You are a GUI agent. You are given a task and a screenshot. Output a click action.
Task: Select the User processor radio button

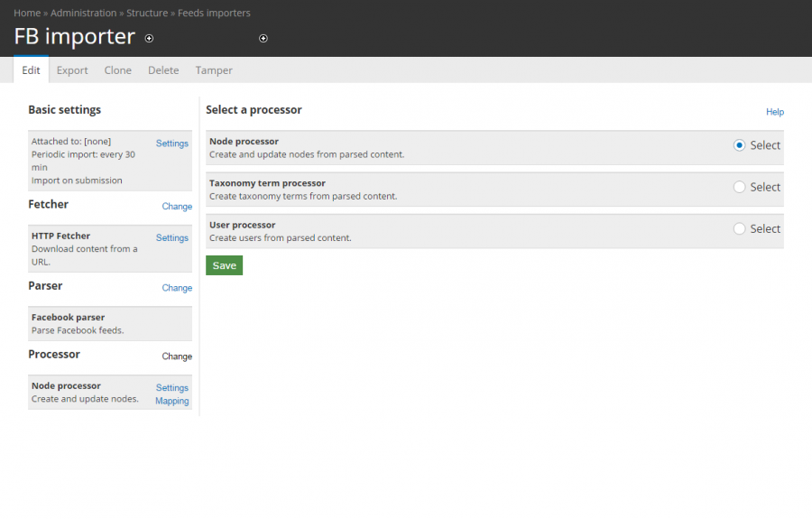pyautogui.click(x=739, y=228)
